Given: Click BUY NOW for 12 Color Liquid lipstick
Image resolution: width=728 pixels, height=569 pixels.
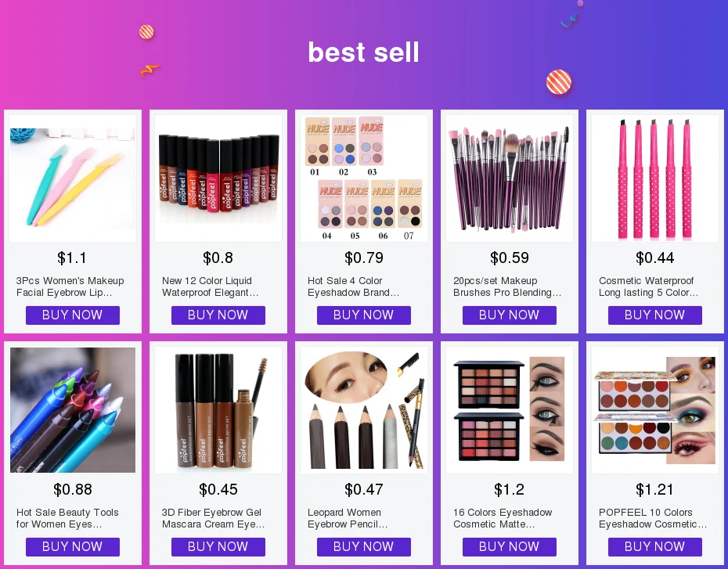Looking at the screenshot, I should tap(218, 315).
